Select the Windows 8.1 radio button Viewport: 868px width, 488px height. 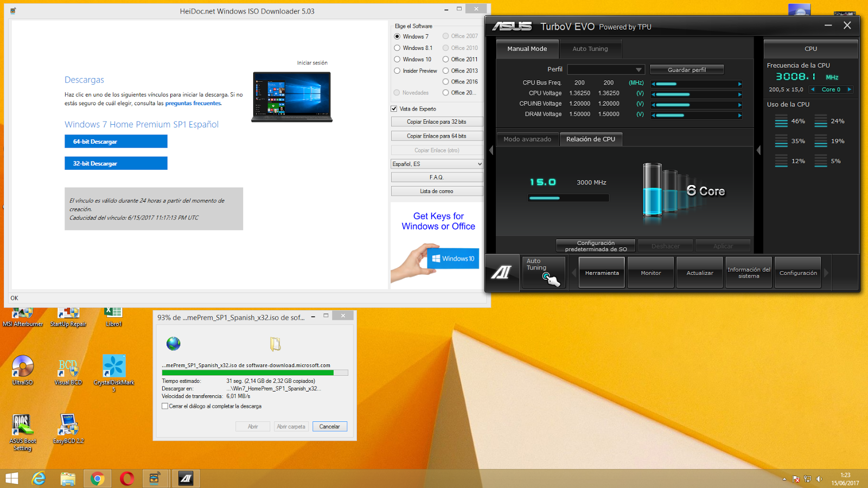tap(397, 48)
